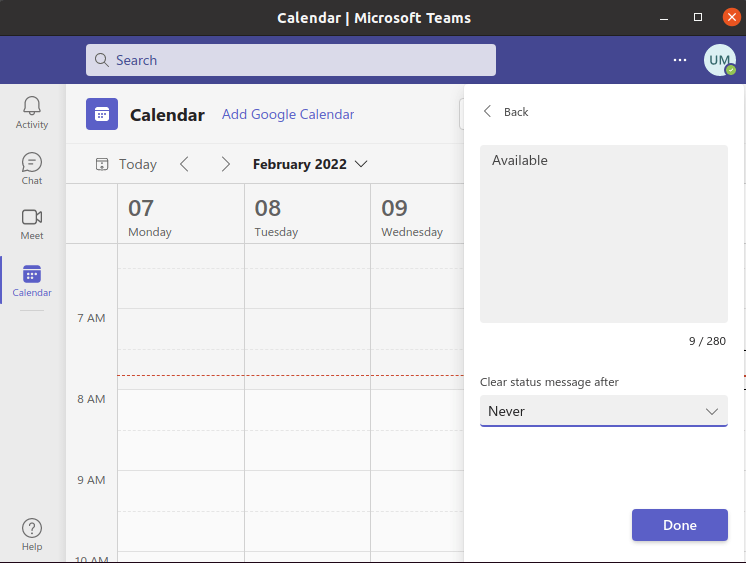746x563 pixels.
Task: Click the Calendar page title
Action: [167, 115]
